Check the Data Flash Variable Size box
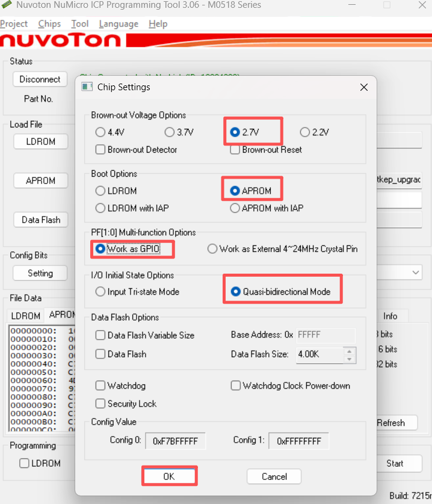 tap(100, 335)
